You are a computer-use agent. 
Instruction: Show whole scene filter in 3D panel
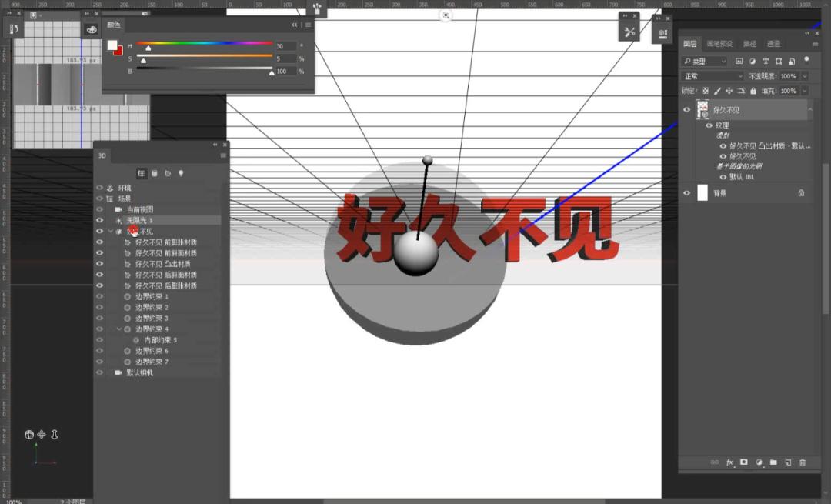pyautogui.click(x=142, y=174)
